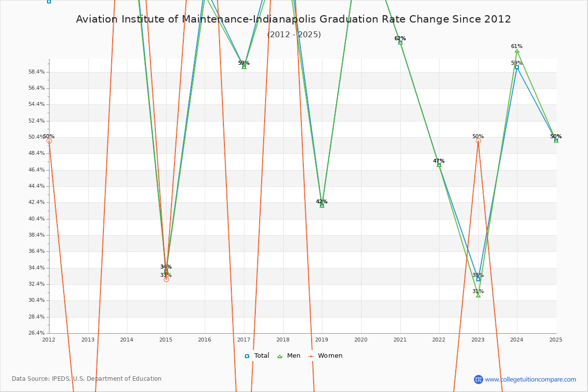
Task: Select the 2012 Women 50% data point
Action: coord(49,141)
